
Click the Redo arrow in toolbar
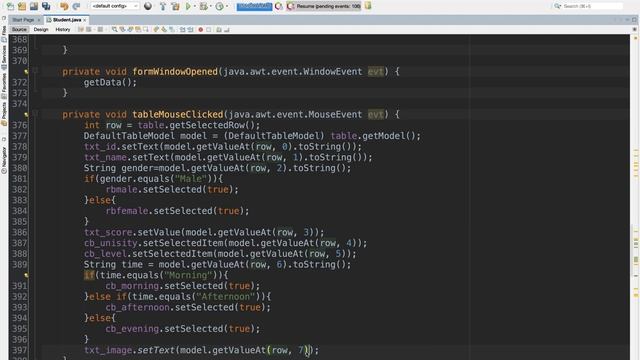(x=76, y=6)
